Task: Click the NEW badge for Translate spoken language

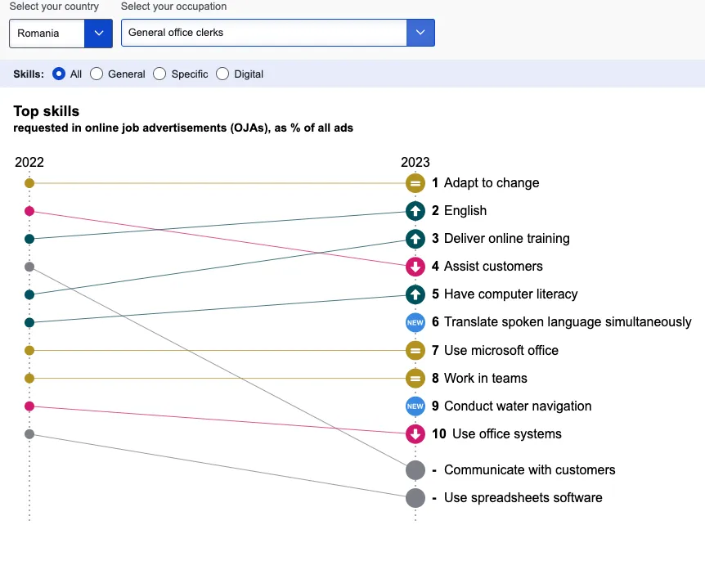Action: pyautogui.click(x=415, y=322)
